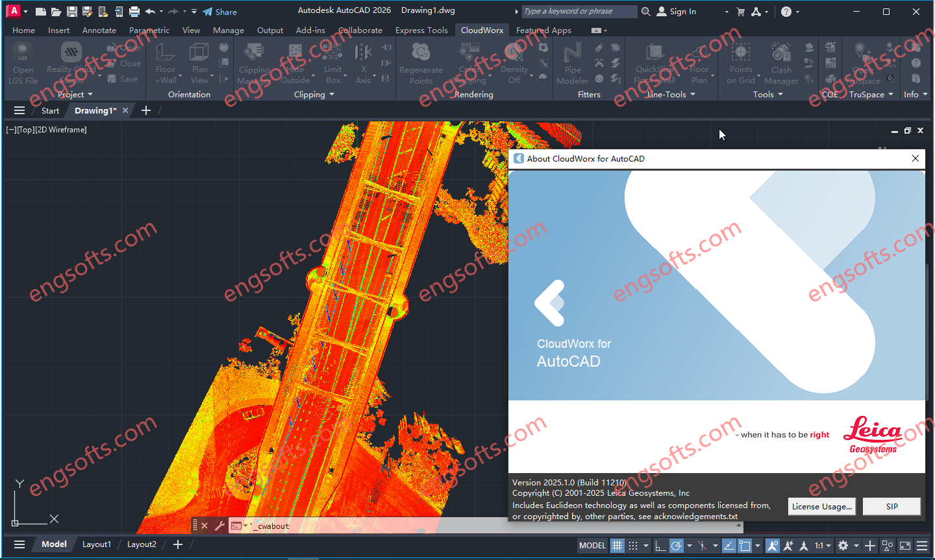
Task: Click the X Axis clipping tool
Action: [x=363, y=64]
